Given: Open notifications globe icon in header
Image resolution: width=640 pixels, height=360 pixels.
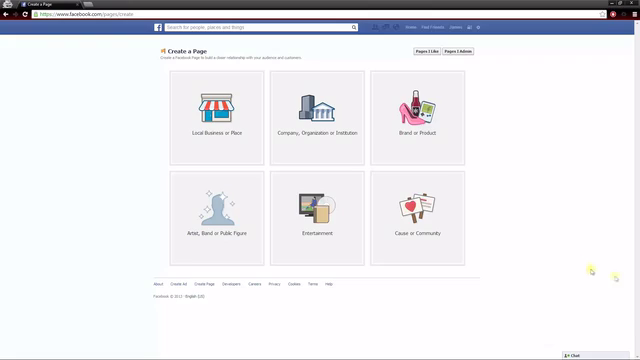Looking at the screenshot, I should click(396, 27).
